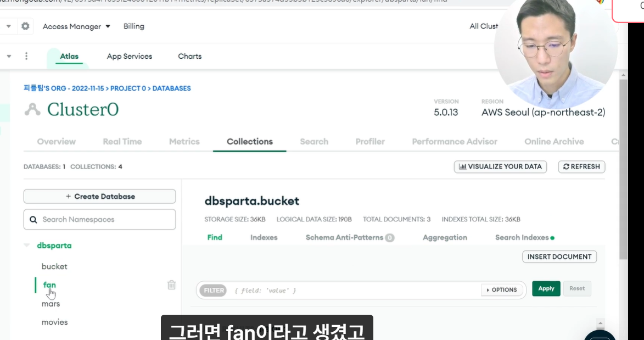This screenshot has height=340, width=644.
Task: Open the settings gear icon
Action: [25, 26]
